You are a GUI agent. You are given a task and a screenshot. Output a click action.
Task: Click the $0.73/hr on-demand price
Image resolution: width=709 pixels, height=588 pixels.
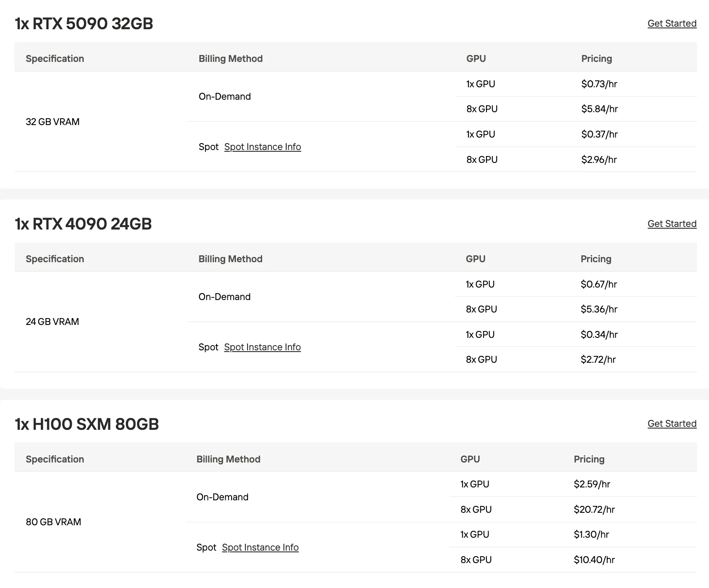[599, 84]
